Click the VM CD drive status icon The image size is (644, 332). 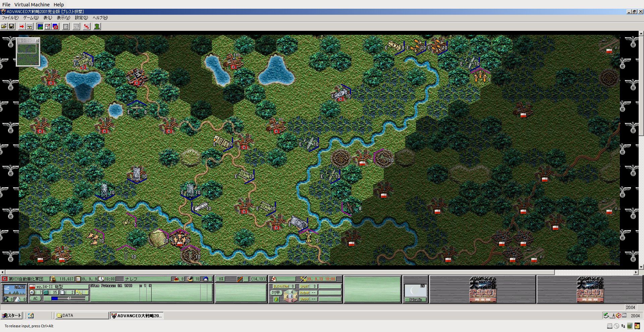pyautogui.click(x=616, y=326)
